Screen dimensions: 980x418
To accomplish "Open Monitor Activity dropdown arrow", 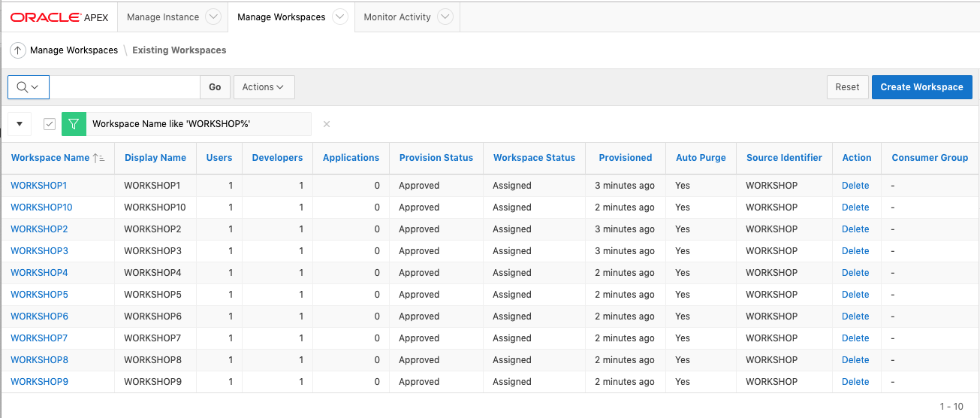I will pos(445,17).
